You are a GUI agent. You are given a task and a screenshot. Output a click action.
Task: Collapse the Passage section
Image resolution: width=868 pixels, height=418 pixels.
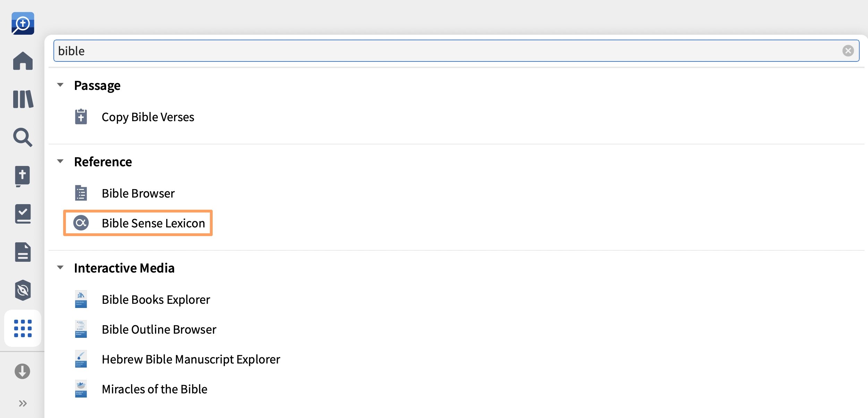(60, 85)
